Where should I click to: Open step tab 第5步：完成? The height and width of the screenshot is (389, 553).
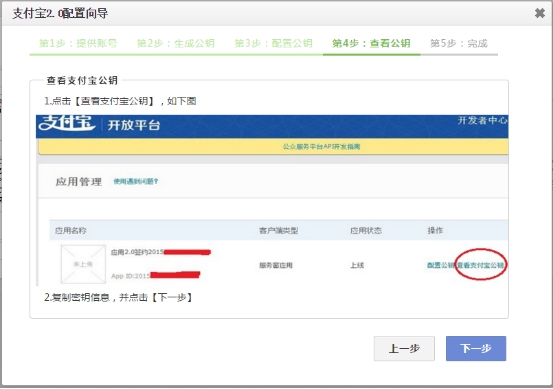(459, 43)
